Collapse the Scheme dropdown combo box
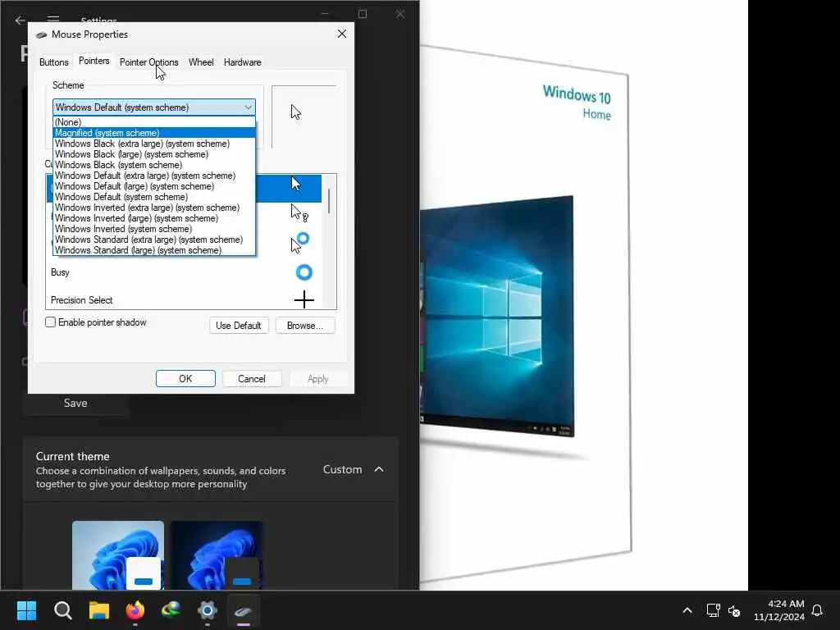Screen dimensions: 840x630 [153, 107]
